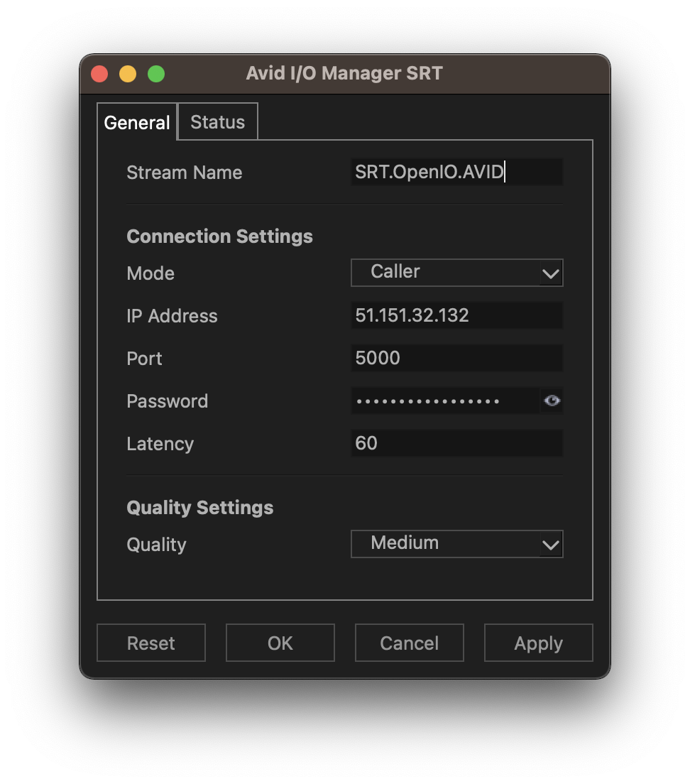Expand the Quality dropdown

click(456, 544)
